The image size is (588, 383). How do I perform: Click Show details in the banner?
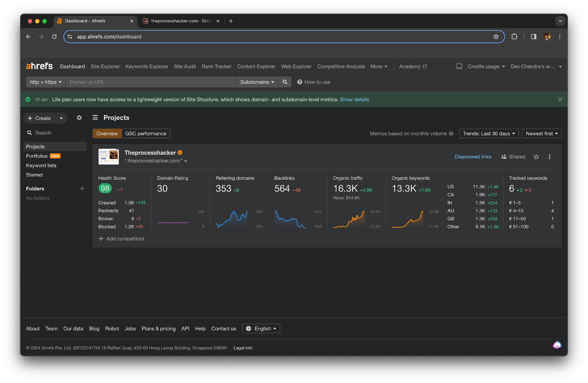[x=354, y=99]
